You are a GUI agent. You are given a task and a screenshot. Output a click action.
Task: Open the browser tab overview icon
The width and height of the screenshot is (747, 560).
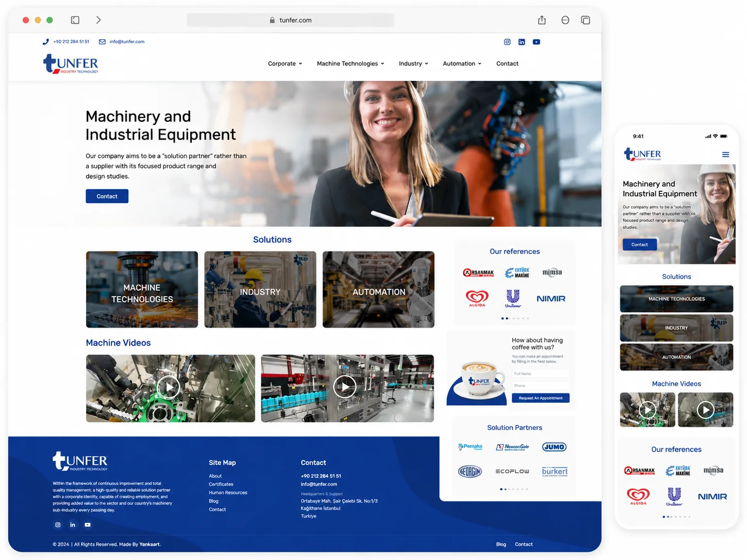click(586, 20)
